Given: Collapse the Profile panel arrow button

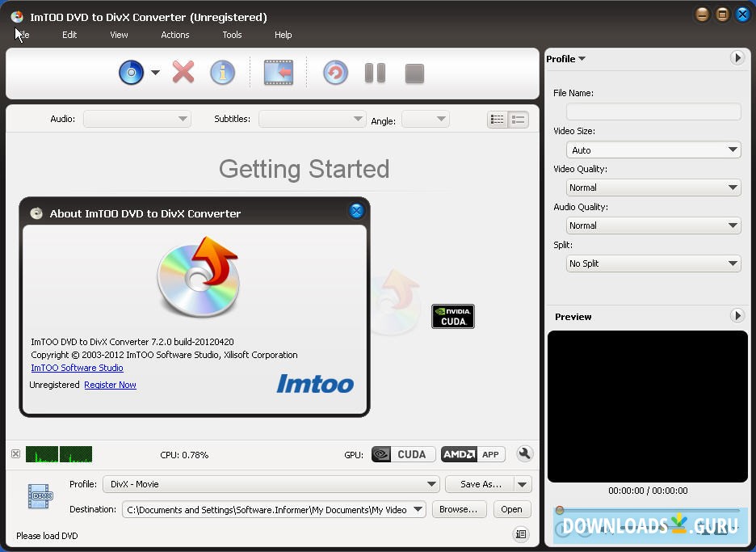Looking at the screenshot, I should pos(737,58).
